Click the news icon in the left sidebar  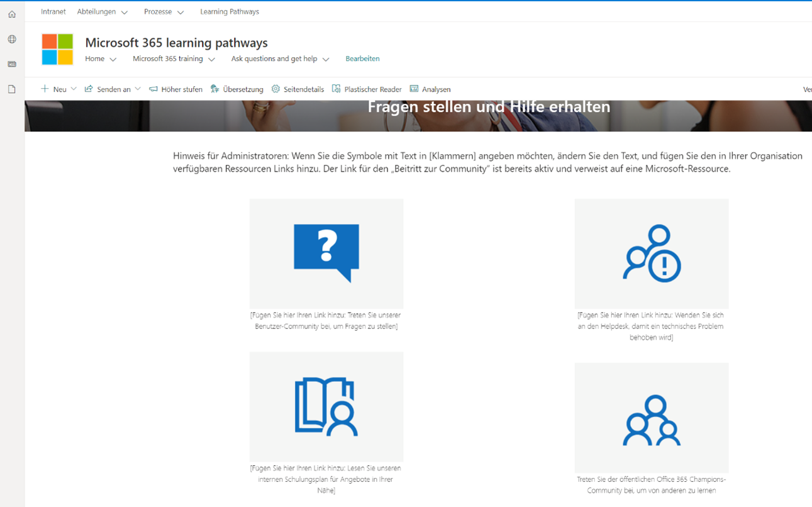click(x=11, y=64)
